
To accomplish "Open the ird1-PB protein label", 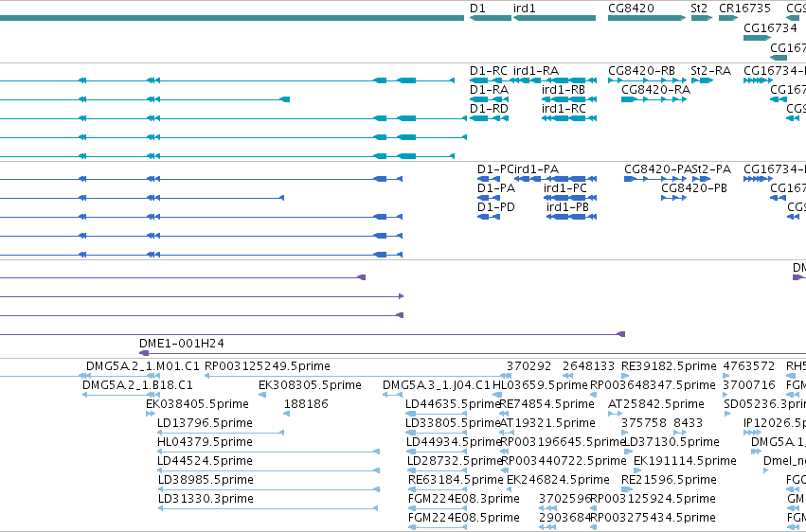I will (x=567, y=207).
